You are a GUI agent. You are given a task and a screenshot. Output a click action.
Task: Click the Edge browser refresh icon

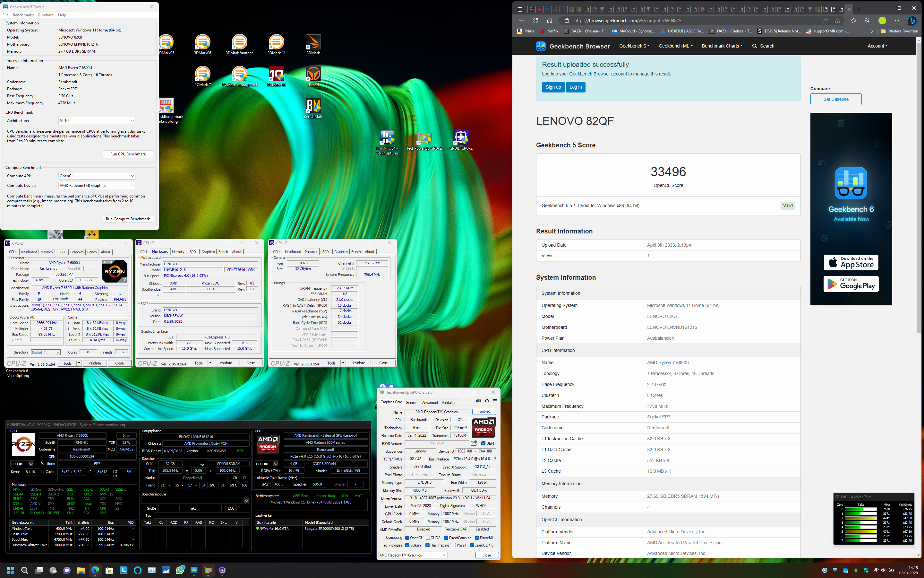coord(535,21)
